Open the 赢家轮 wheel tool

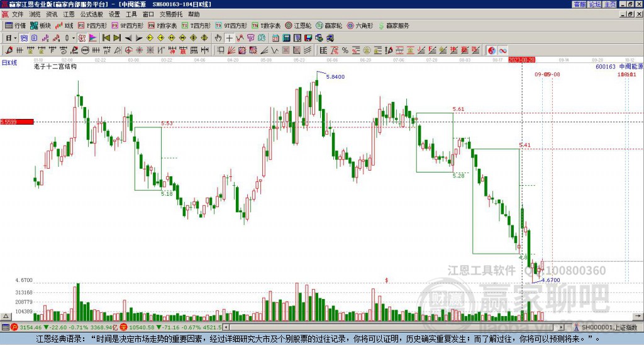click(329, 25)
